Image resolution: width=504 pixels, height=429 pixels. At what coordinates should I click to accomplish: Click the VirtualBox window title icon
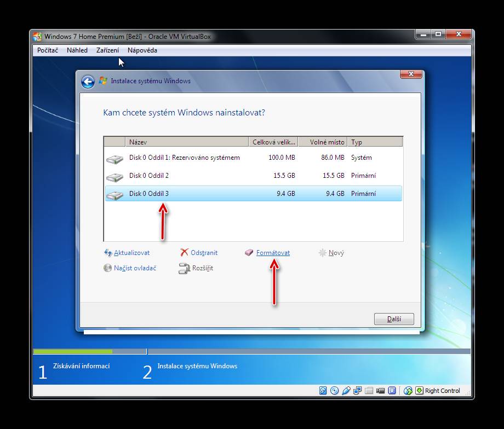click(x=37, y=37)
